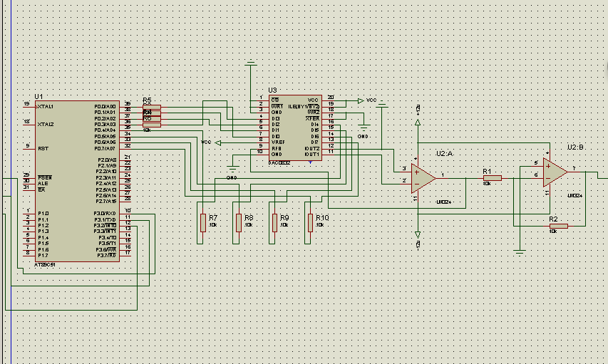Click the IOUT1 pin 11 on U3
The image size is (608, 364).
(328, 155)
